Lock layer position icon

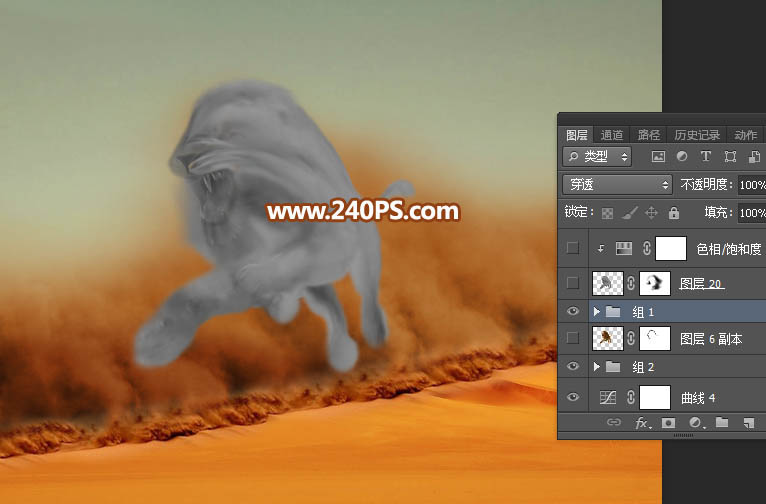pos(651,213)
